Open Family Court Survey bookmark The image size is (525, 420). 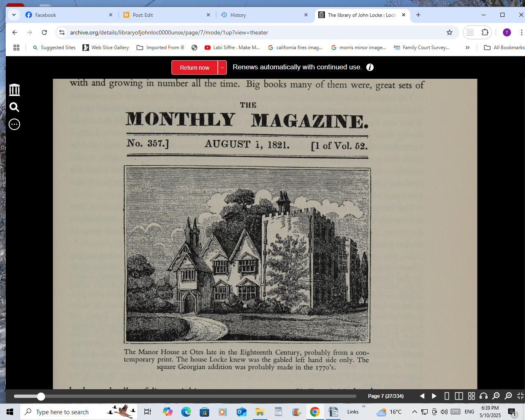(422, 48)
